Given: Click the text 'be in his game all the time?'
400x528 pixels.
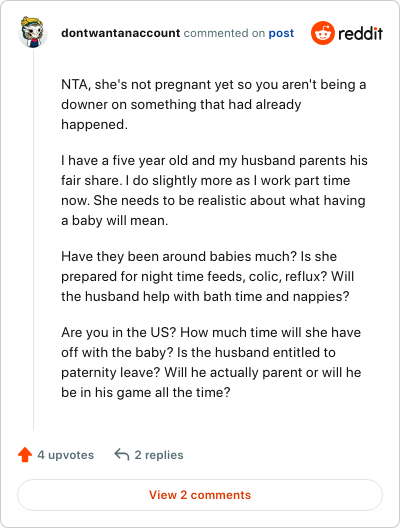Looking at the screenshot, I should [146, 392].
